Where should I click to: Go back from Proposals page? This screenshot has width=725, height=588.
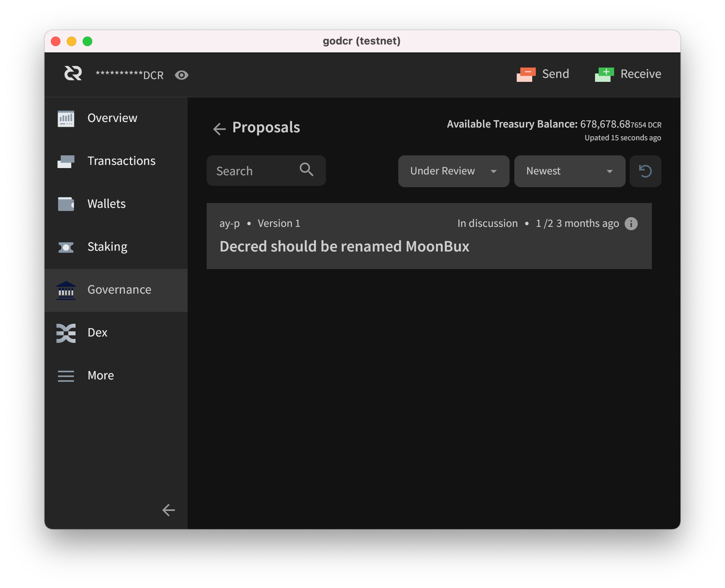pos(219,129)
